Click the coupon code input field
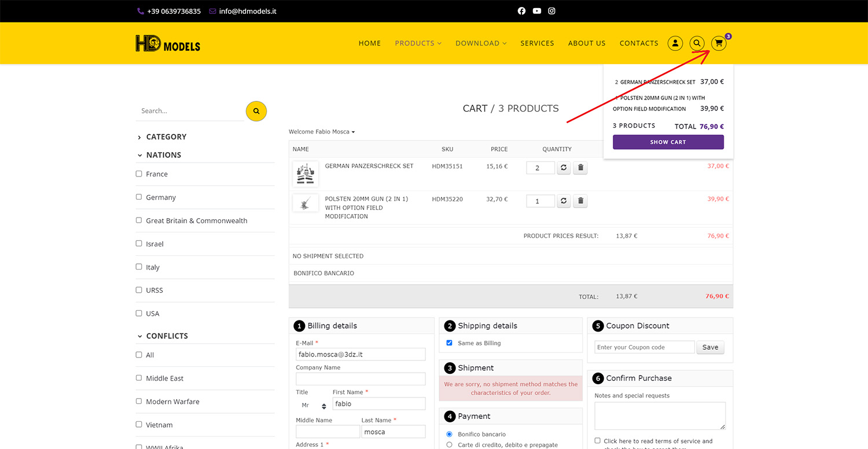This screenshot has width=868, height=449. (x=644, y=347)
